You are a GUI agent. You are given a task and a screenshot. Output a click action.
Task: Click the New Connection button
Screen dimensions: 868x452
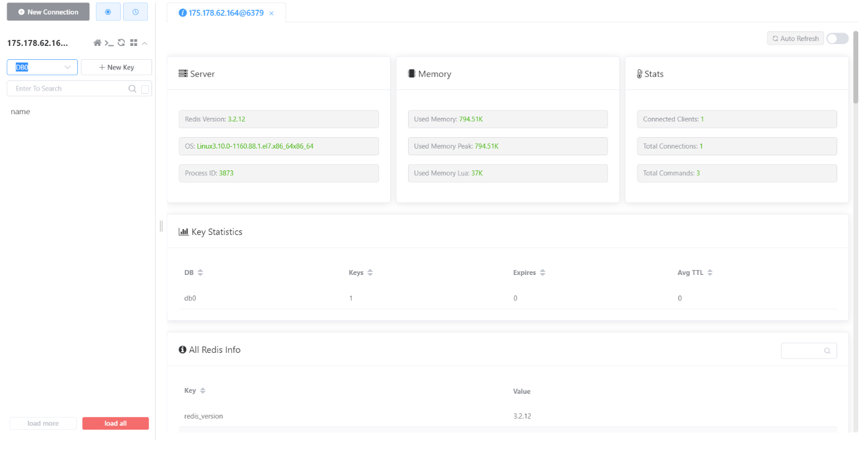(x=48, y=12)
